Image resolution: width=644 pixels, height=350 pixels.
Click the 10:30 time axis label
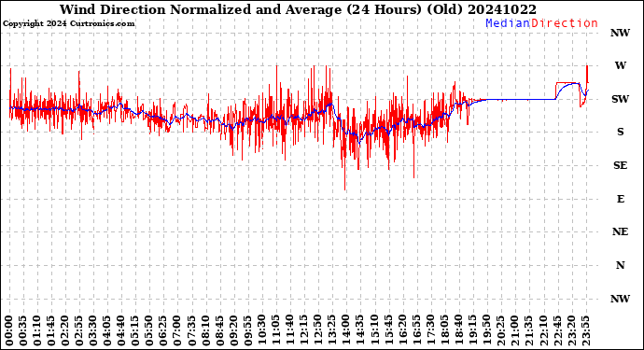(x=261, y=330)
